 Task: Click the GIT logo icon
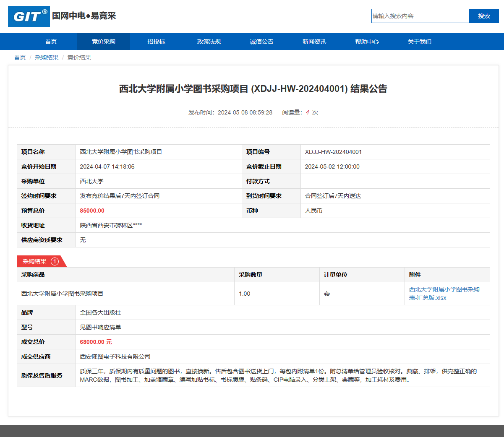pos(29,16)
